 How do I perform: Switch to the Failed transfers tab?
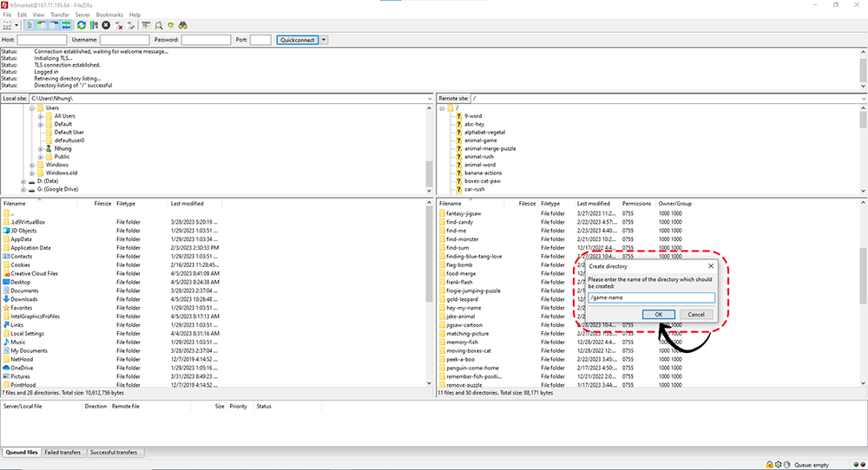64,453
